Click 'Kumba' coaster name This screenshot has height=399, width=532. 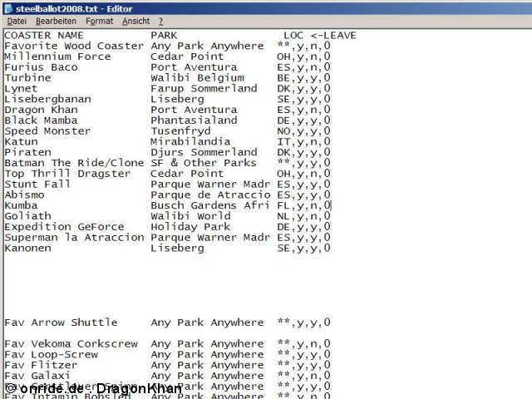point(21,205)
